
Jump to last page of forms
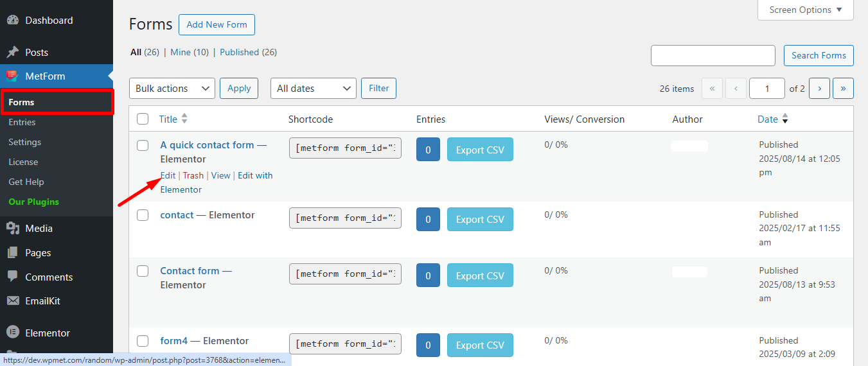pyautogui.click(x=843, y=89)
